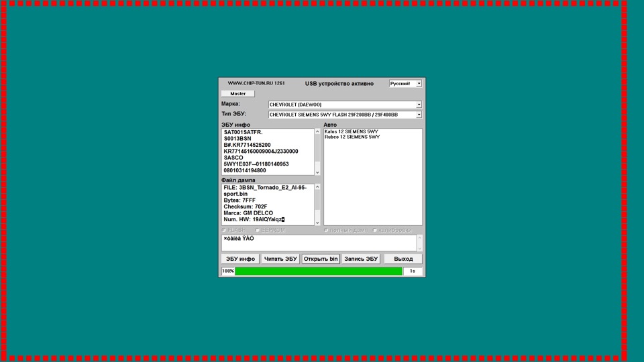The height and width of the screenshot is (362, 644).
Task: Click the up arrow of Файл дампа scrollbar
Action: [x=317, y=187]
